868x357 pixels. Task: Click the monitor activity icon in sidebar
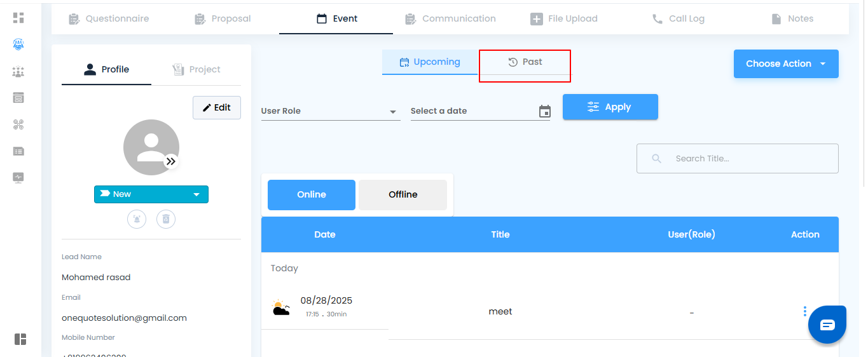18,178
